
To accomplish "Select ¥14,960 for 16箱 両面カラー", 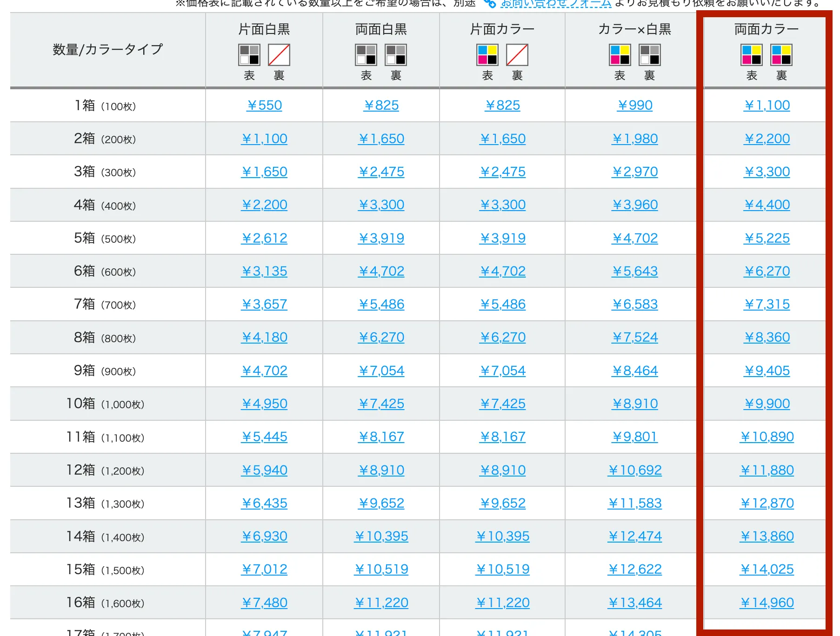I will (767, 603).
